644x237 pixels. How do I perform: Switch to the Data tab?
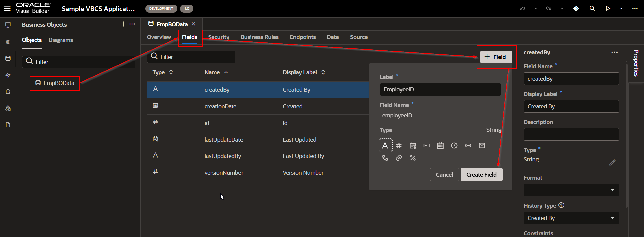pos(333,37)
